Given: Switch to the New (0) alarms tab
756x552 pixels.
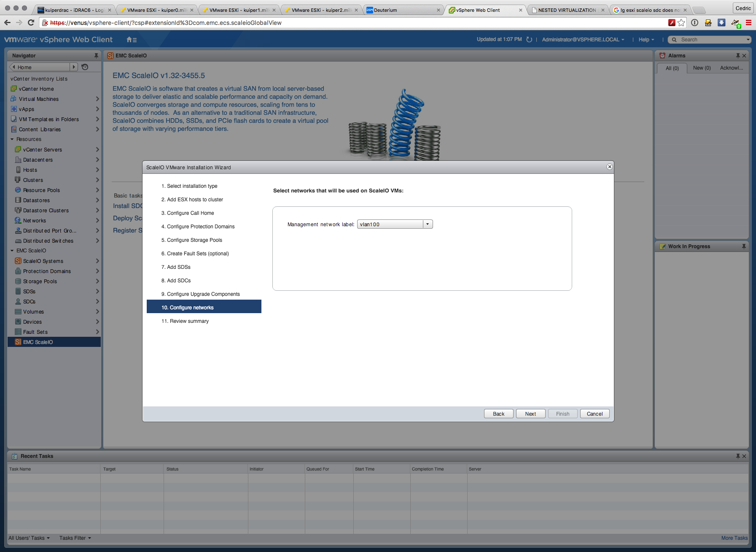Looking at the screenshot, I should tap(702, 68).
